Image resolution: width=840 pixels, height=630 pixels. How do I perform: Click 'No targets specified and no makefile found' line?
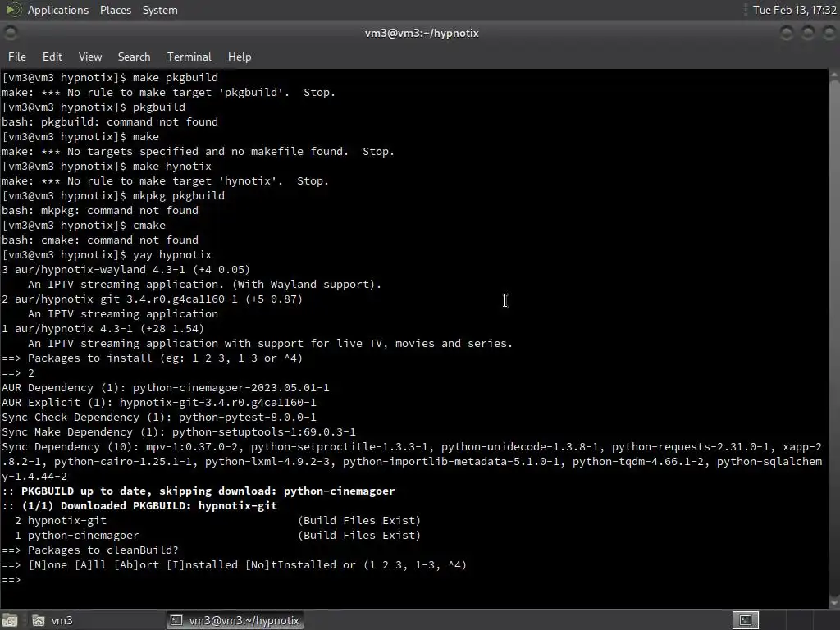199,151
